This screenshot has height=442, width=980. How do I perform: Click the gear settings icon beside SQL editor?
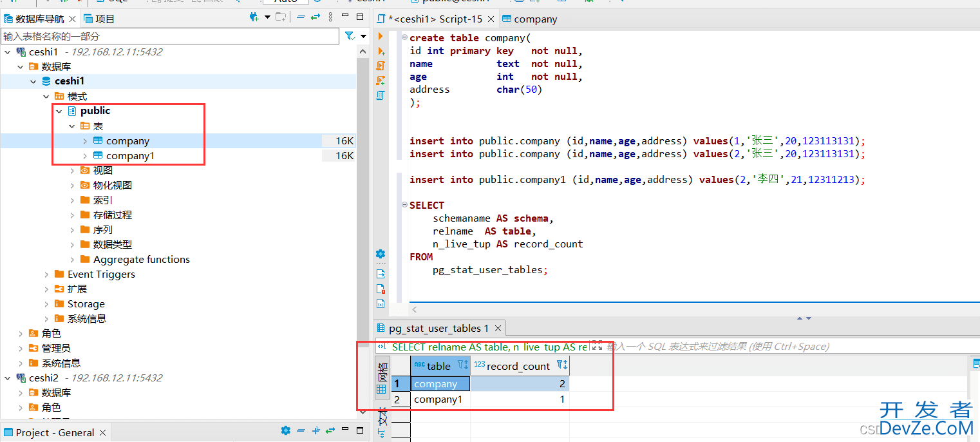[x=381, y=254]
